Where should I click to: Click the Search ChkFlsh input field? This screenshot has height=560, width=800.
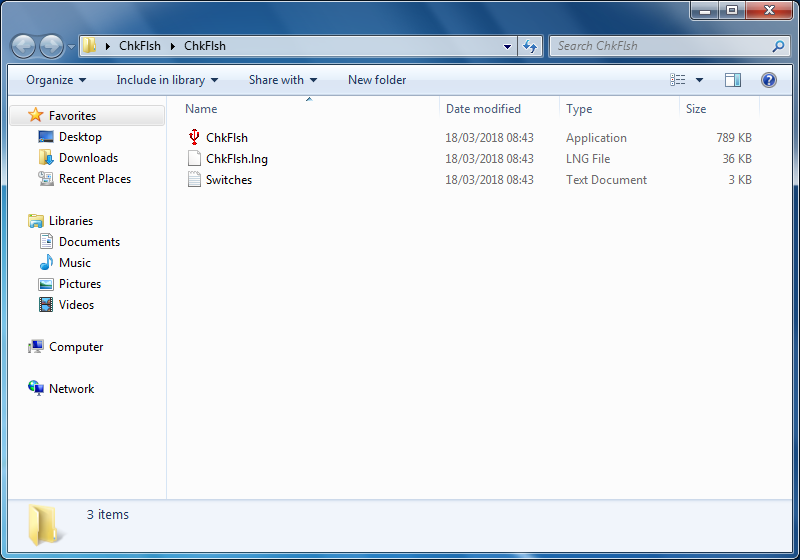pos(660,46)
